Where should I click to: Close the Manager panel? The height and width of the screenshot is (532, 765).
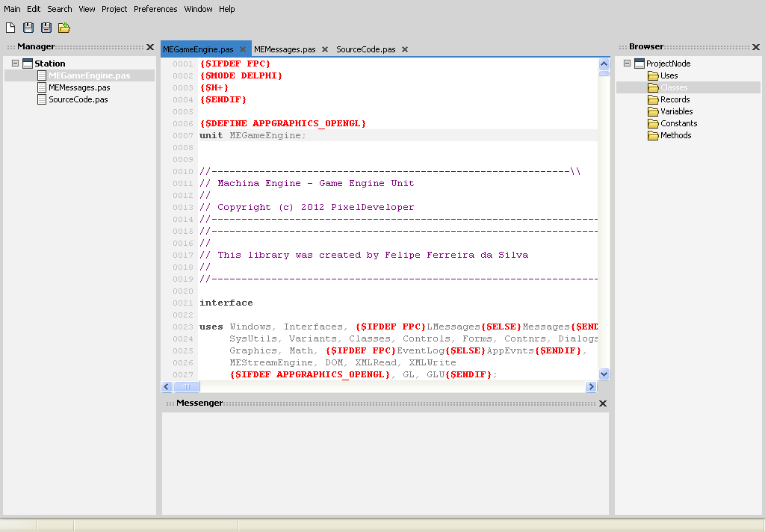[150, 47]
